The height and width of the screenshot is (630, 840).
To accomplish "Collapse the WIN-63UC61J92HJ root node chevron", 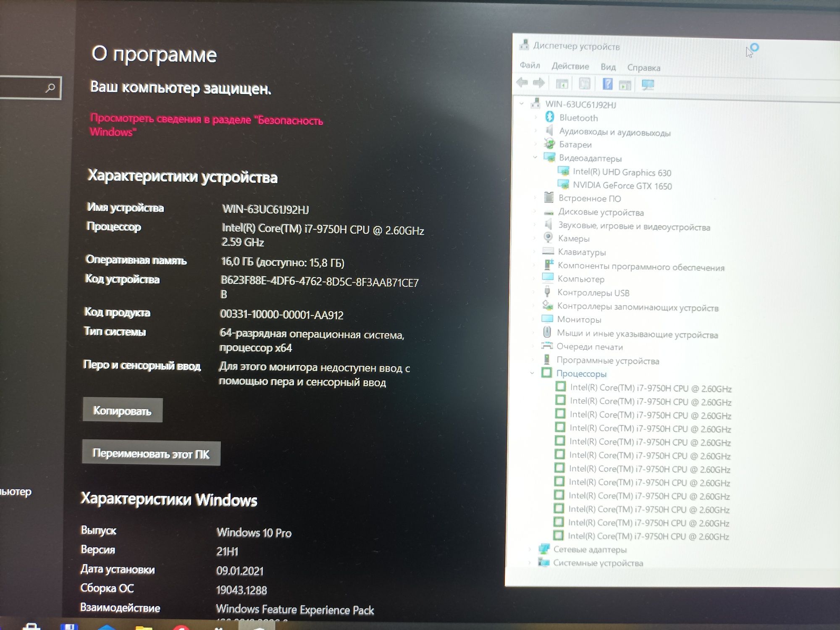I will 521,103.
